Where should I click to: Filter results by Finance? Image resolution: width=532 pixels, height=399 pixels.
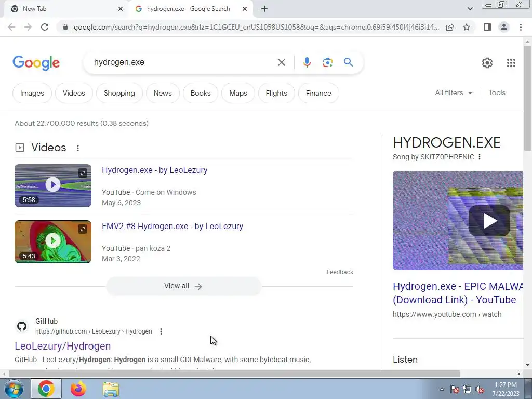tap(318, 93)
